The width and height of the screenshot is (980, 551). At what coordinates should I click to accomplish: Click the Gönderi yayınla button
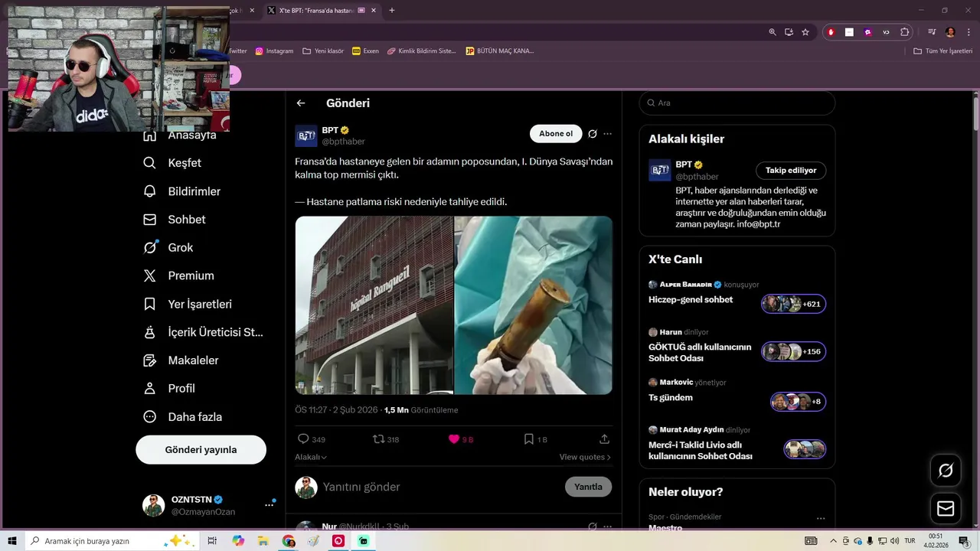click(201, 450)
